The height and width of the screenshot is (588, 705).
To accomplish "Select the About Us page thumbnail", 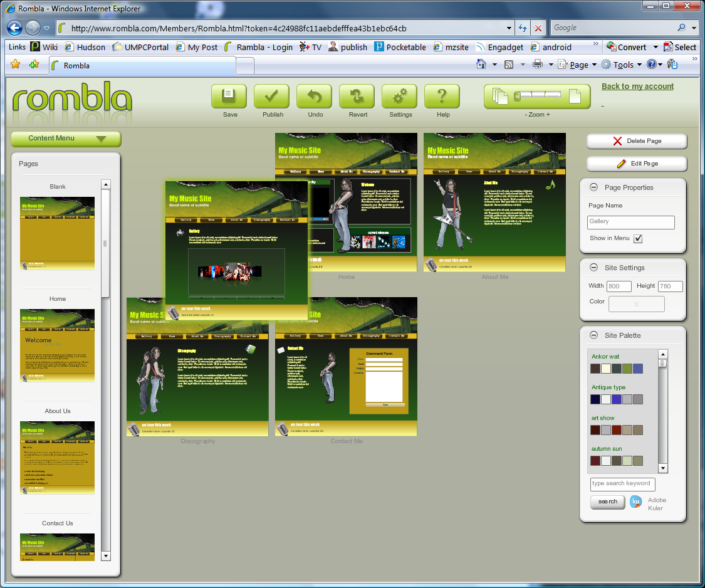I will (57, 458).
